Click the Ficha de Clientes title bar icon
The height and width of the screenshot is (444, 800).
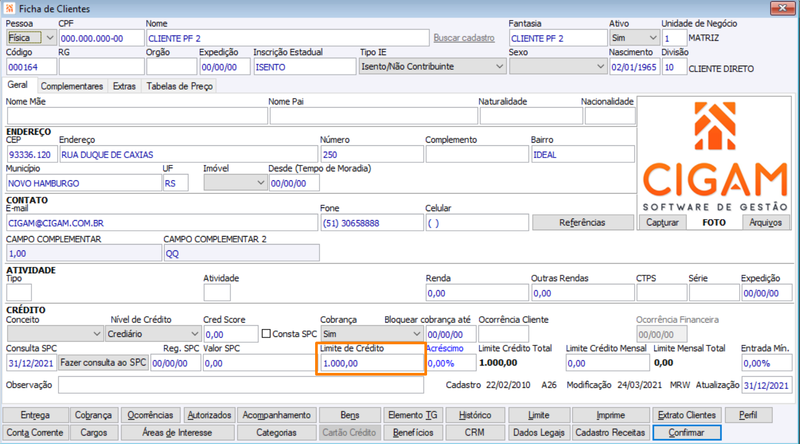coord(9,8)
